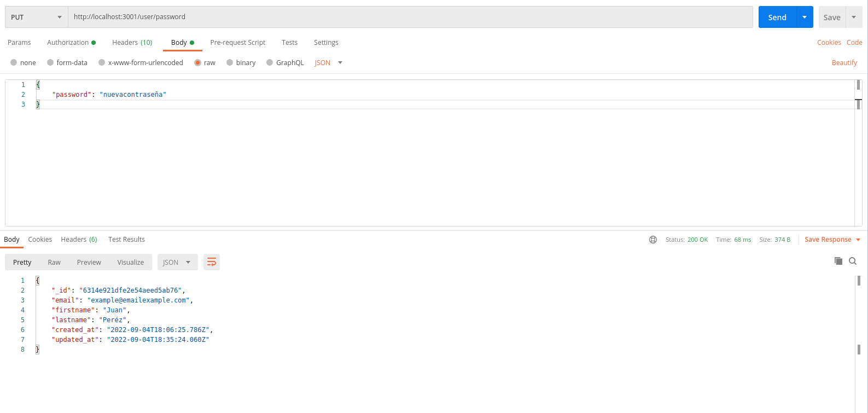
Task: Switch to the Test Results response tab
Action: tap(126, 240)
